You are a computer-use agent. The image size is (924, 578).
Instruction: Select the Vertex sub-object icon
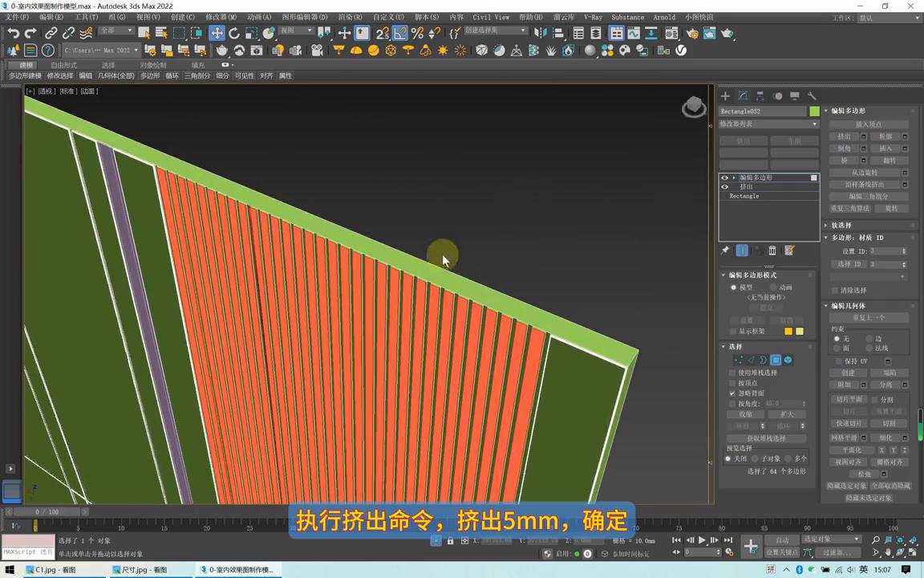pyautogui.click(x=739, y=360)
